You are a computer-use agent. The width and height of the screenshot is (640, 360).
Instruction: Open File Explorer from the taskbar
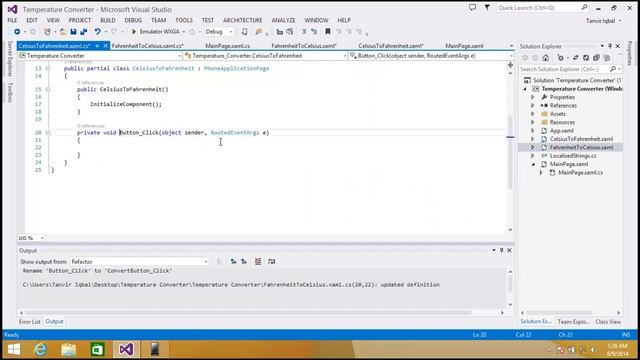(x=69, y=349)
